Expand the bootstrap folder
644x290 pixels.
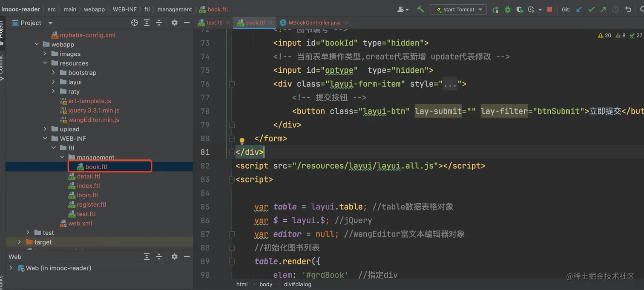pos(54,73)
